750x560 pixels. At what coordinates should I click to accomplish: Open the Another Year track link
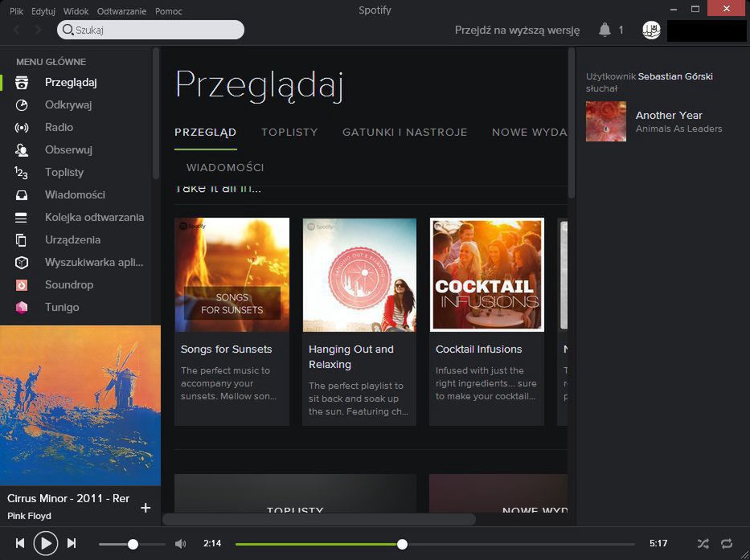(669, 115)
